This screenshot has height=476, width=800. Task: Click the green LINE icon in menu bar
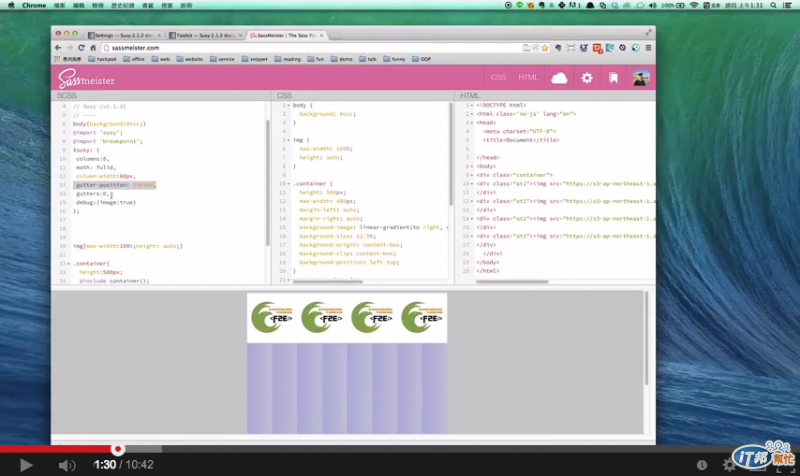click(519, 5)
